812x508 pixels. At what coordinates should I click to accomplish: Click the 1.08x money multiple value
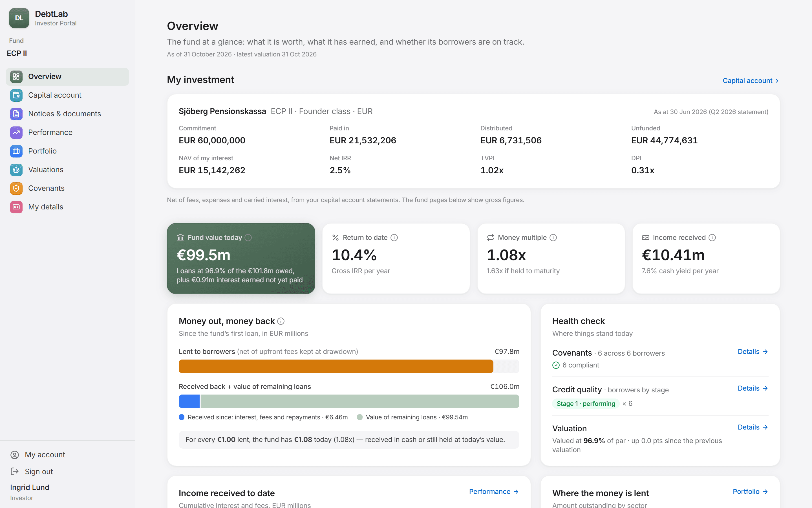click(506, 255)
